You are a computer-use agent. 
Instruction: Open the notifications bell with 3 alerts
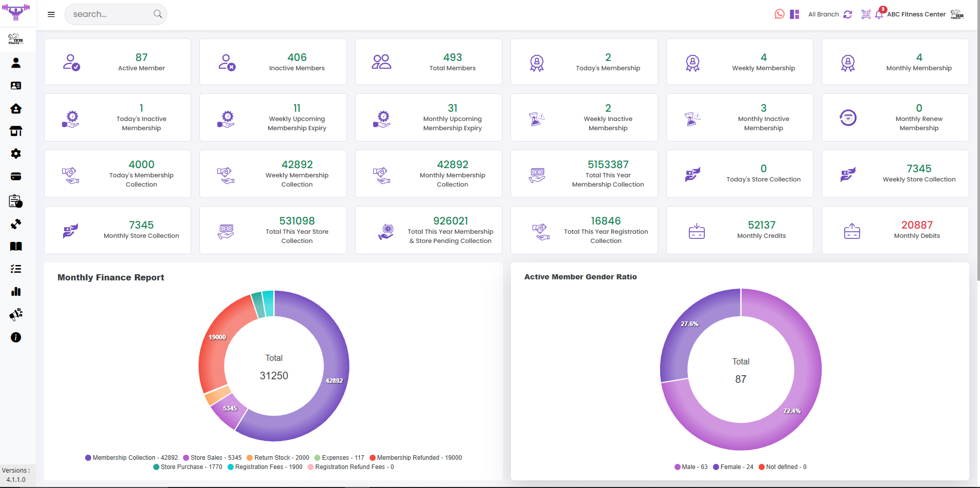coord(879,14)
